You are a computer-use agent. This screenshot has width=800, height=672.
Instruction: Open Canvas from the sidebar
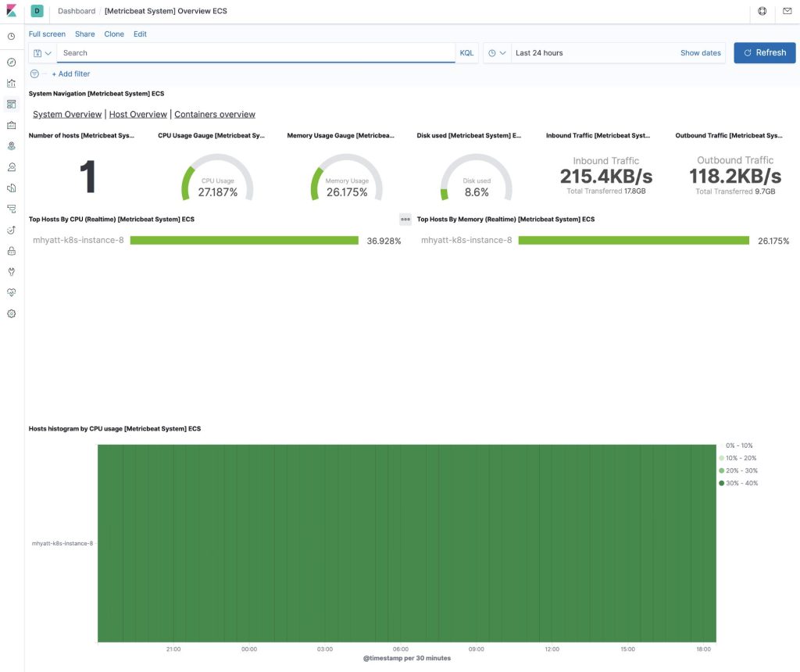pyautogui.click(x=11, y=125)
